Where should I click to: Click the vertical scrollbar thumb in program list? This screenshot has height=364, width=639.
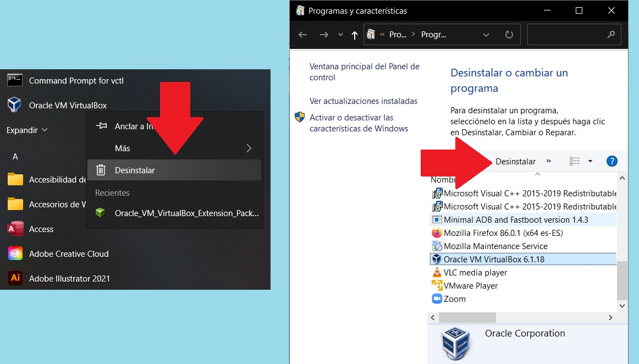click(x=622, y=280)
